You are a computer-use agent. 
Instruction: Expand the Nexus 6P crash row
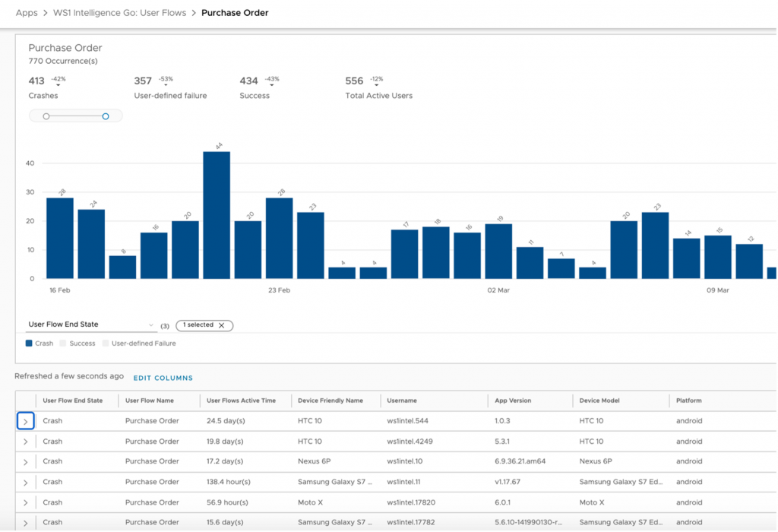[x=25, y=461]
